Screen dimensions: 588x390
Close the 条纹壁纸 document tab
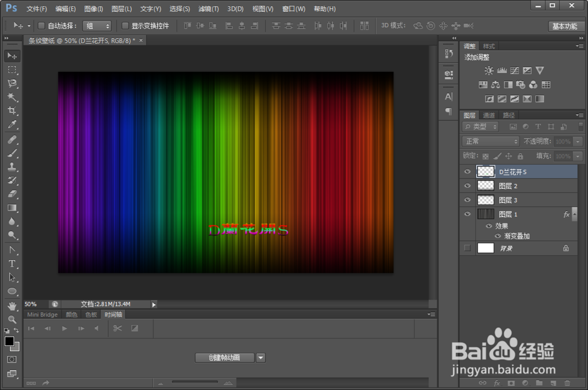point(141,40)
